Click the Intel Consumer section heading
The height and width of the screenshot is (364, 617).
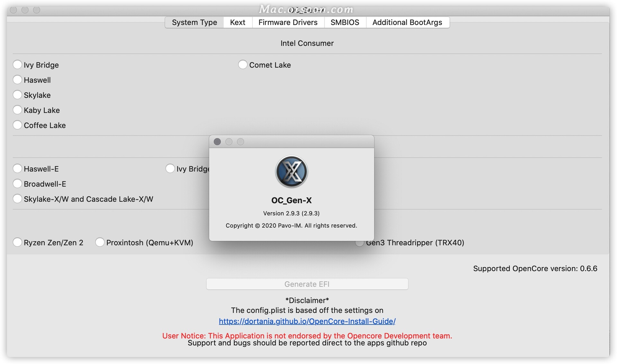[x=307, y=43]
